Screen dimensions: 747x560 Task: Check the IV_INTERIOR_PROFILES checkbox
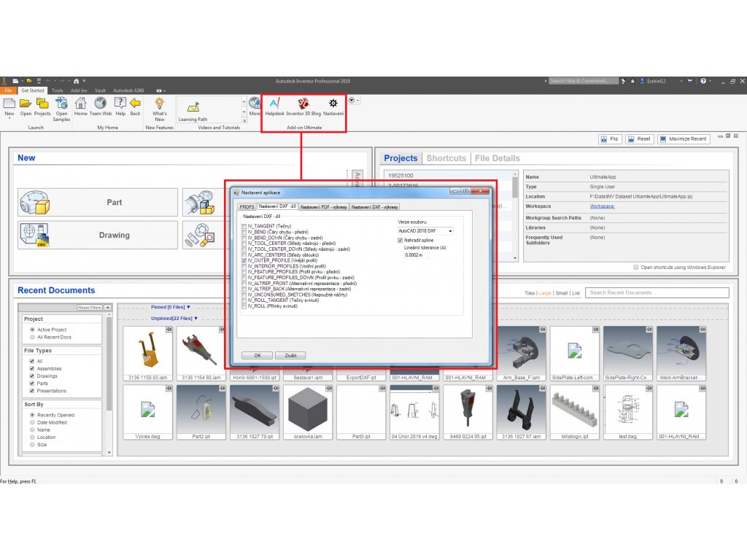click(244, 266)
